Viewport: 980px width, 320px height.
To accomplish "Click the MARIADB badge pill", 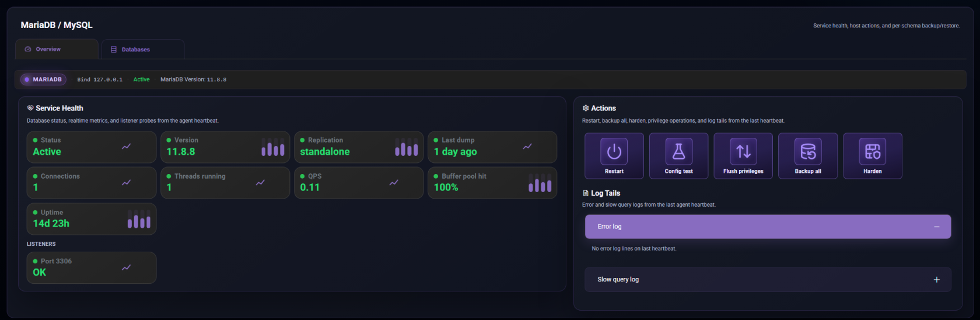I will [43, 79].
